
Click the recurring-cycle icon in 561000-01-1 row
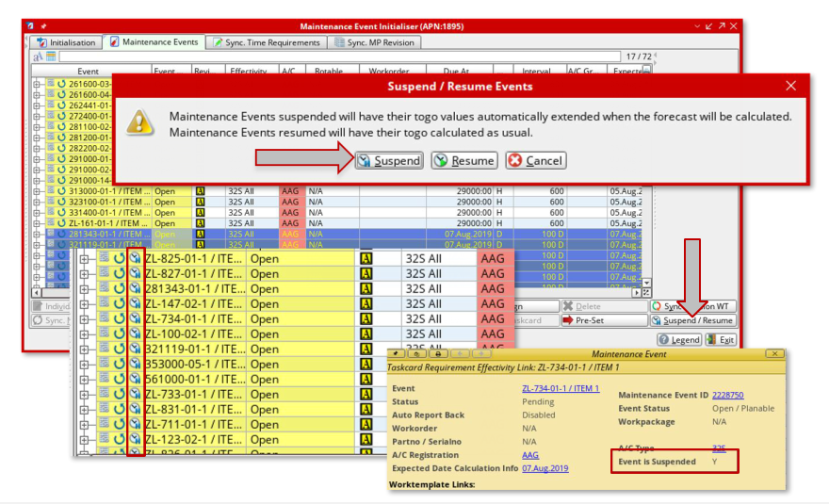[x=120, y=379]
